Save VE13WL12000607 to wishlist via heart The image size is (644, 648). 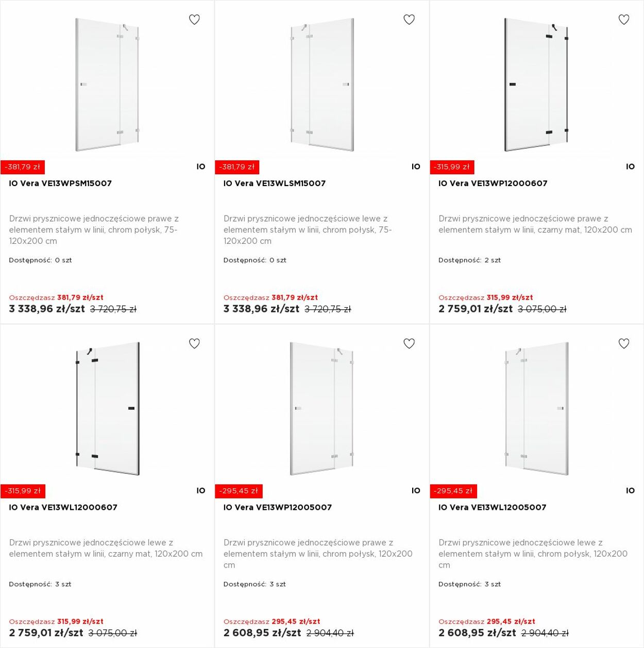(194, 343)
